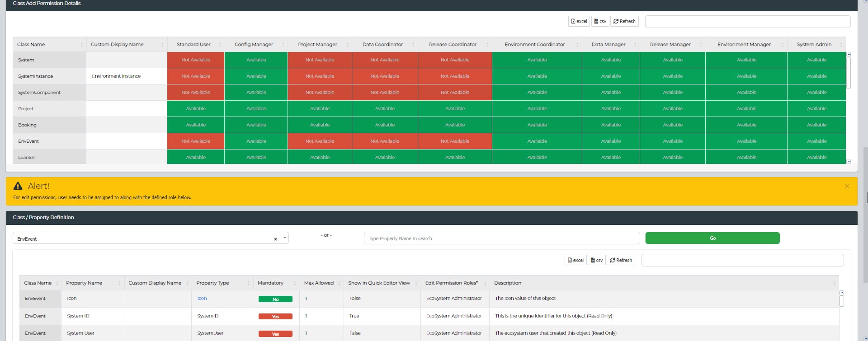This screenshot has width=868, height=341.
Task: Sort by Environment Coordinator column
Action: (537, 44)
